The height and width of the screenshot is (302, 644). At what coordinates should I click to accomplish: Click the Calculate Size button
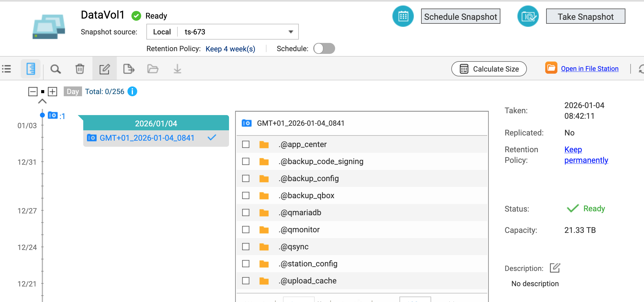pyautogui.click(x=489, y=69)
